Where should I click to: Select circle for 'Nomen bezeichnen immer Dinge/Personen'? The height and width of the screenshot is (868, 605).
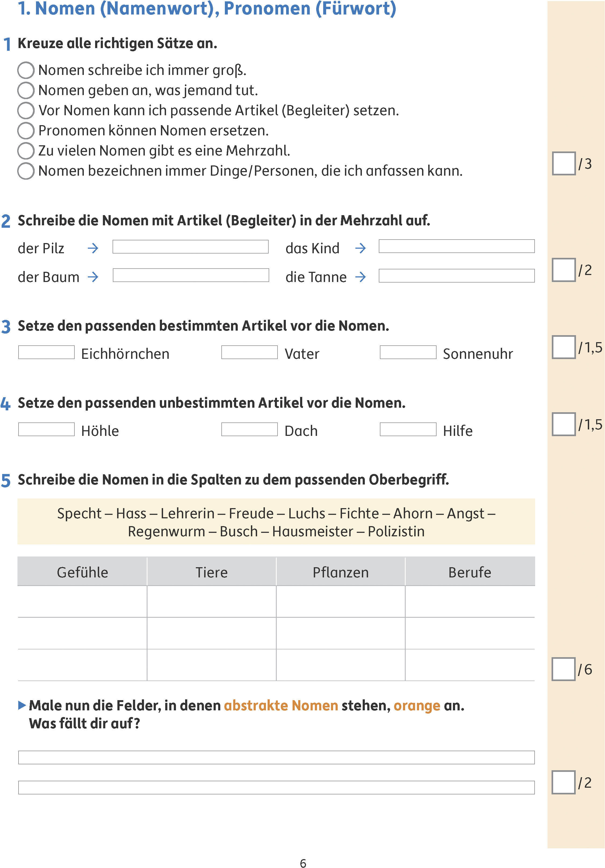(26, 171)
